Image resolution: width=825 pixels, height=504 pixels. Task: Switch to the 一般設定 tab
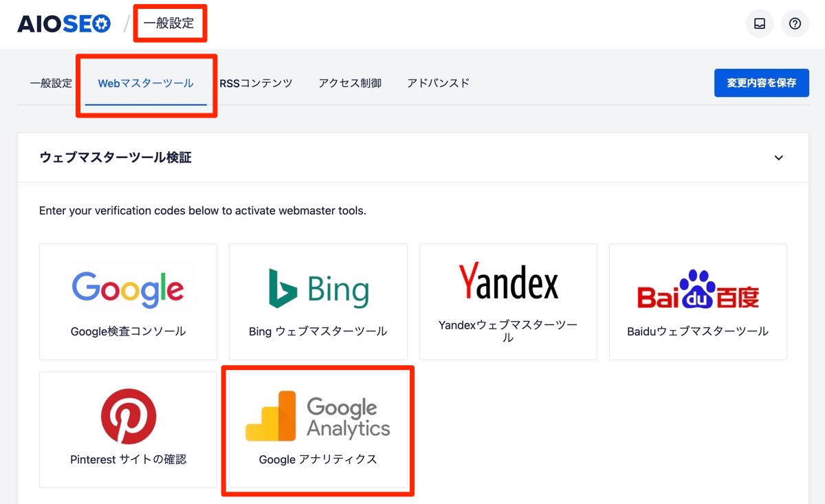[x=51, y=83]
